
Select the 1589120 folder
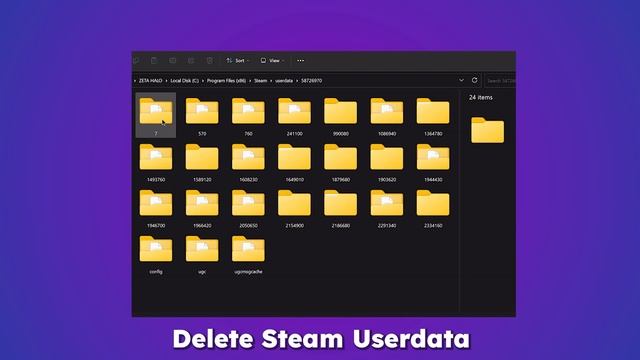coord(202,162)
